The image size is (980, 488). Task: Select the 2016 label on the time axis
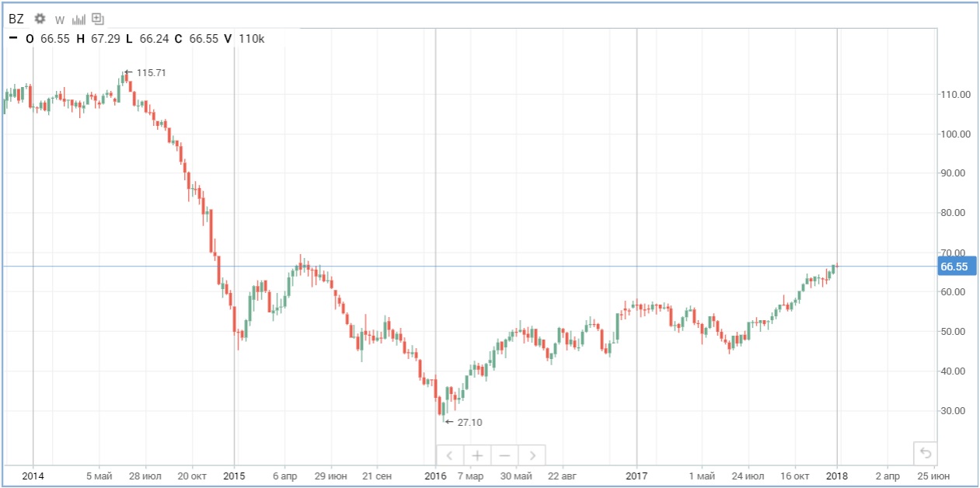point(435,476)
